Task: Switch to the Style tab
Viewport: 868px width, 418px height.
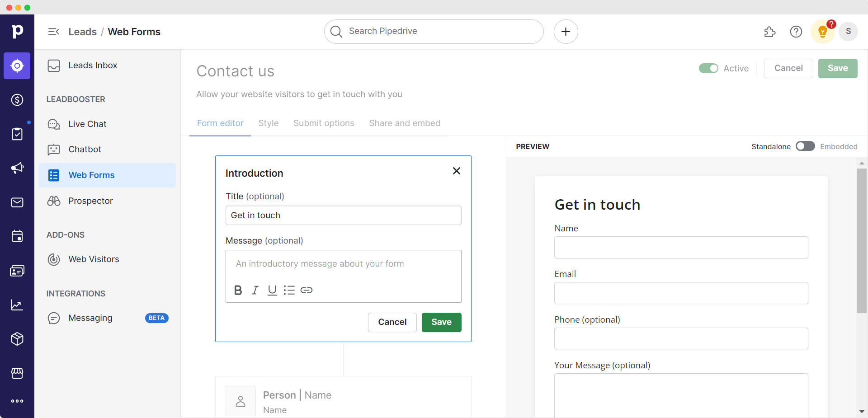Action: point(268,123)
